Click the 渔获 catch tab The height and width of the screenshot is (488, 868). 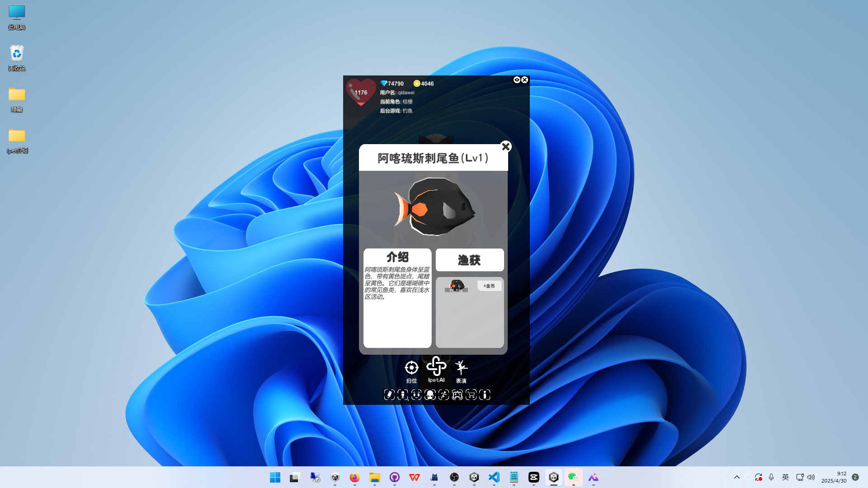tap(469, 260)
